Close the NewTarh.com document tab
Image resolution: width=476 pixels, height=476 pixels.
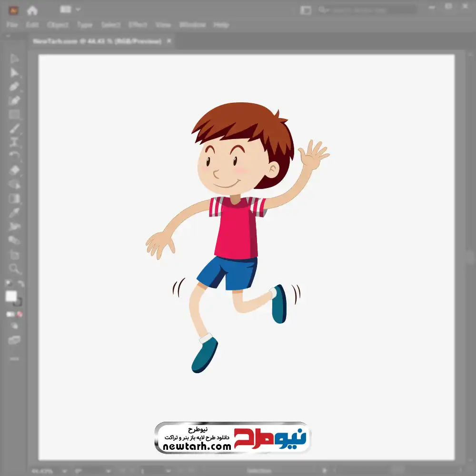click(168, 41)
